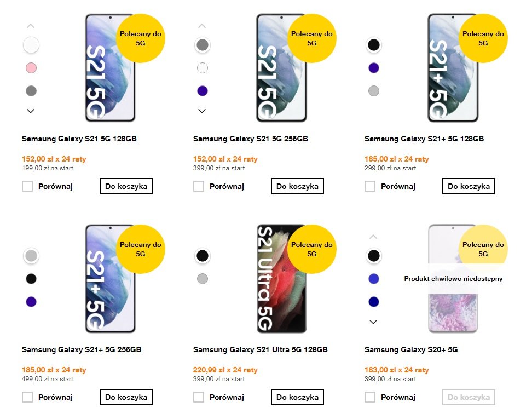
Task: Add Galaxy S21+ 5G 128GB Do koszyka
Action: 469,186
